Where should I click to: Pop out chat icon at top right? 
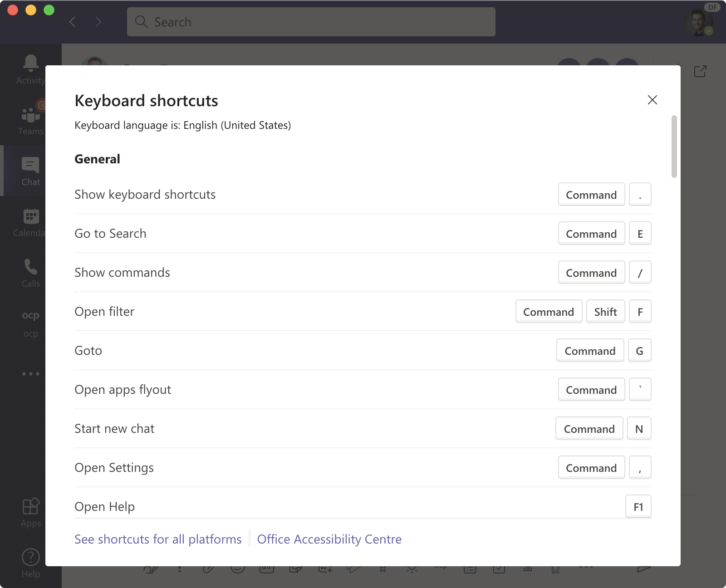point(700,71)
